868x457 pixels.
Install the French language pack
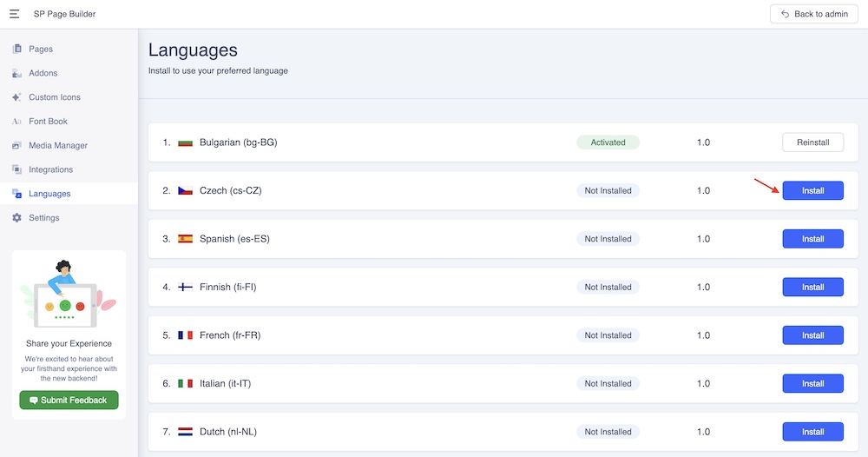(x=812, y=335)
